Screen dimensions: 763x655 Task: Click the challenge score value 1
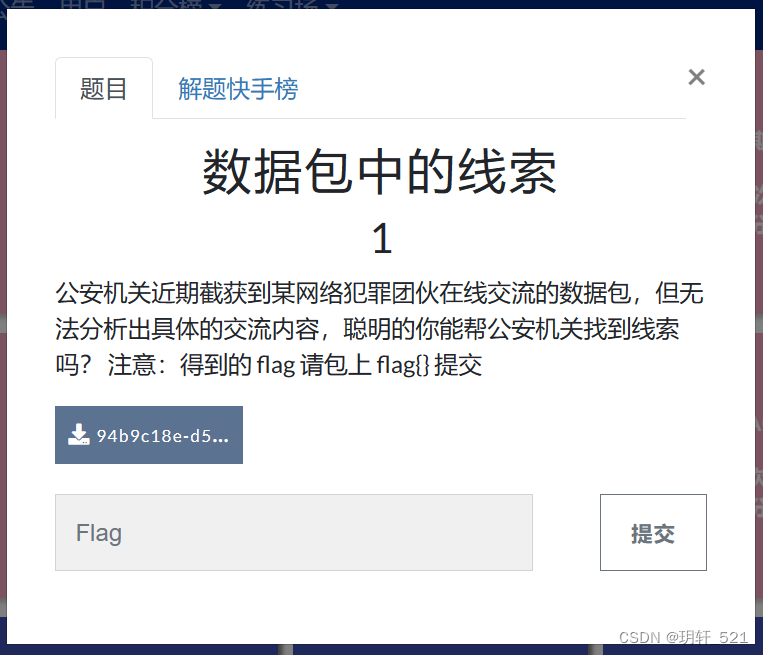coord(382,238)
